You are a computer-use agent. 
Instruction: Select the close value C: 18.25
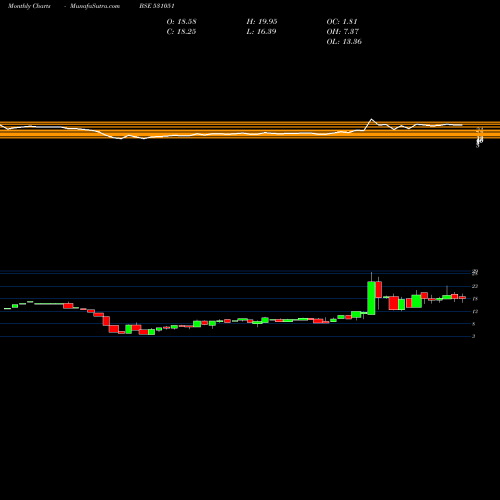(181, 32)
